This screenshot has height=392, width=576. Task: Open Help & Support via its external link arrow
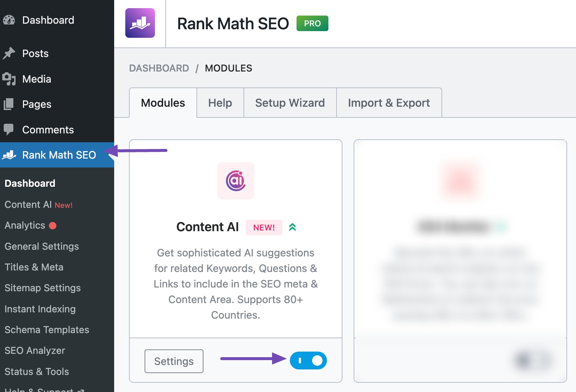tap(80, 390)
